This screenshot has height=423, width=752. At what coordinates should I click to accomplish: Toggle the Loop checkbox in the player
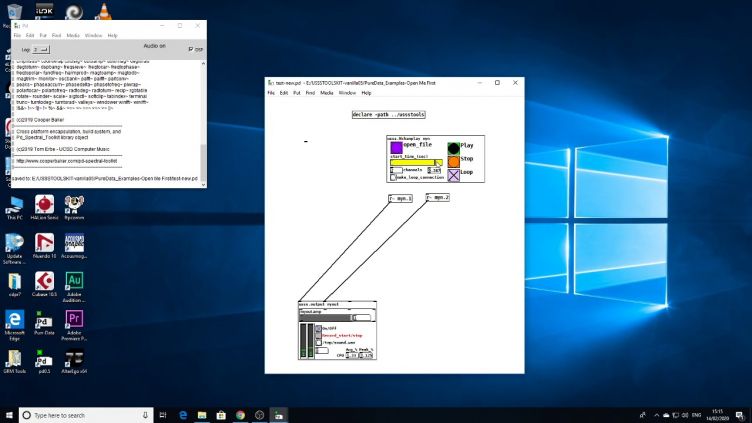[x=453, y=175]
